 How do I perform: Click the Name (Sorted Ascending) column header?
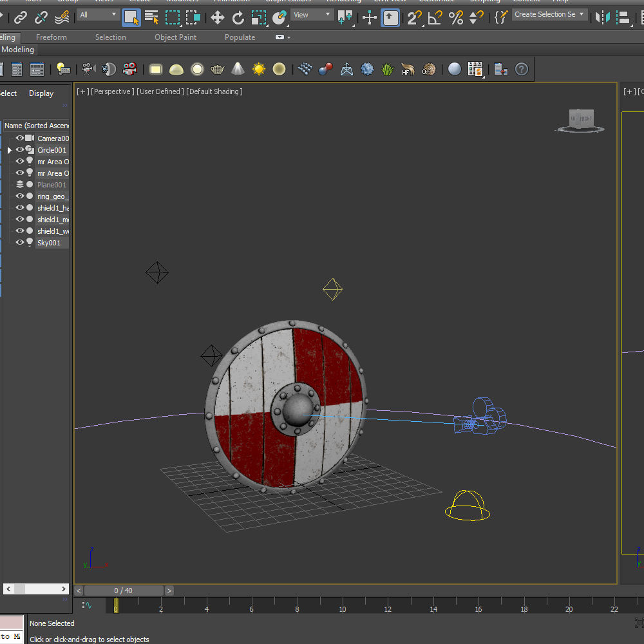click(36, 126)
